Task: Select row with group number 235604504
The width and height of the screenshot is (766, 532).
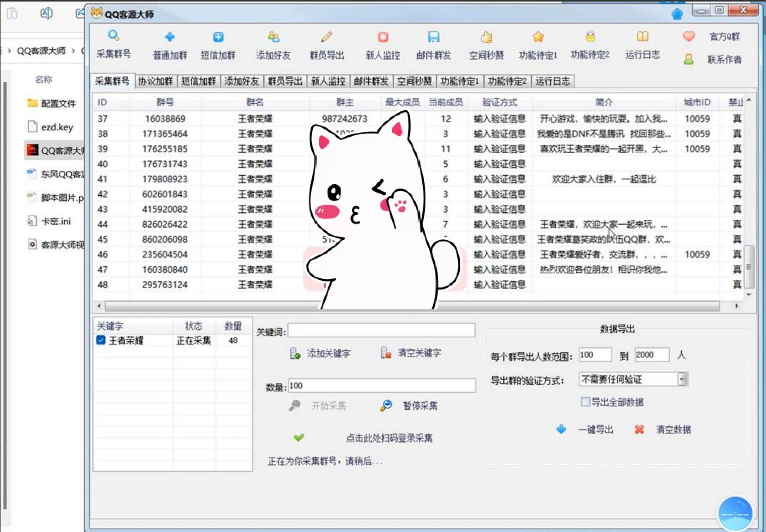Action: tap(419, 254)
